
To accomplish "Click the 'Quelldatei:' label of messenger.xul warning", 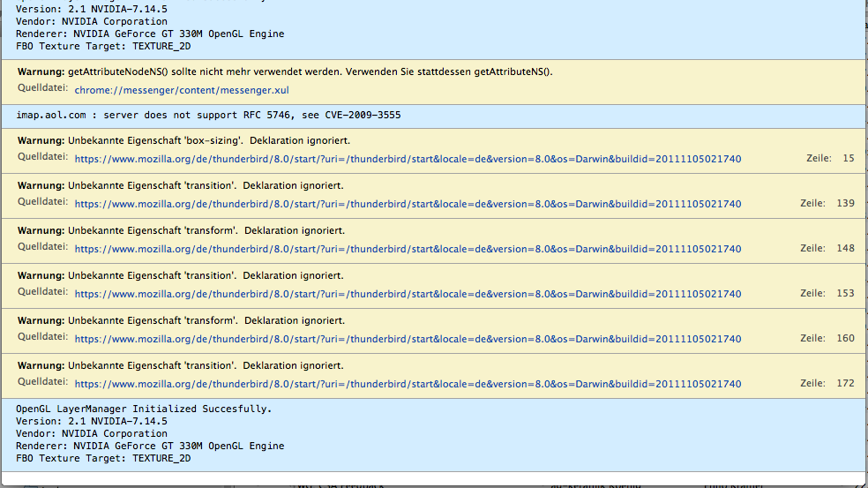I will (x=42, y=88).
